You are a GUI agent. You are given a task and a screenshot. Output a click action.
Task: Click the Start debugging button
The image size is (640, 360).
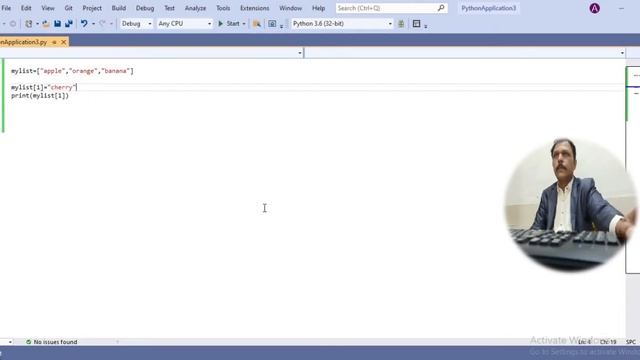pos(229,24)
